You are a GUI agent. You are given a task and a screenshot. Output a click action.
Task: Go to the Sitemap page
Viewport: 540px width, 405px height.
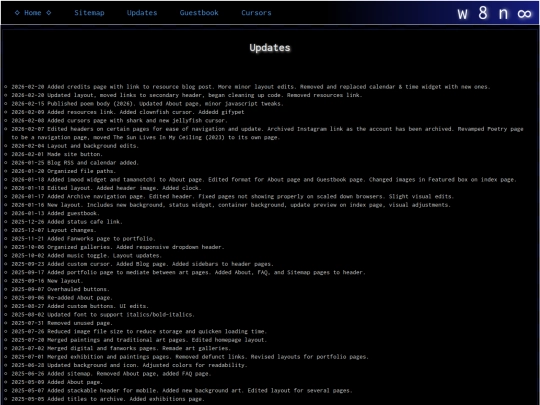[x=89, y=13]
